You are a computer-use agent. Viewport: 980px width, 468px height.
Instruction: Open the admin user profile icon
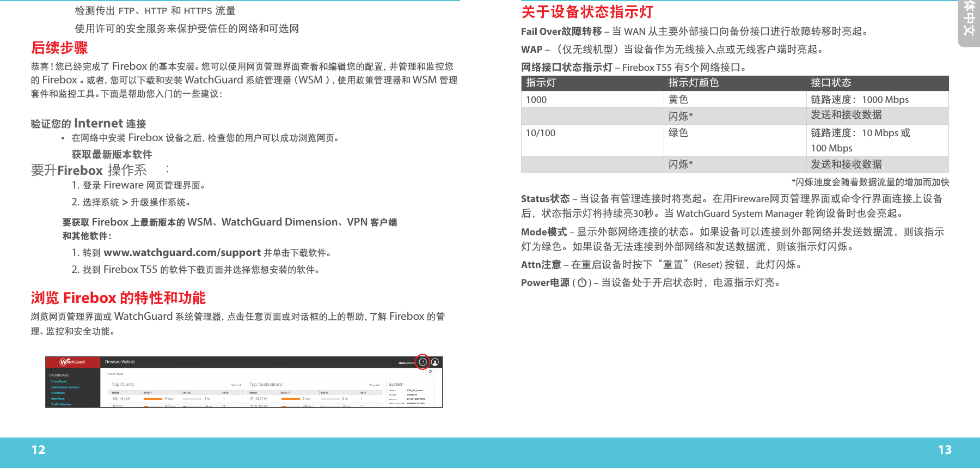[x=434, y=362]
